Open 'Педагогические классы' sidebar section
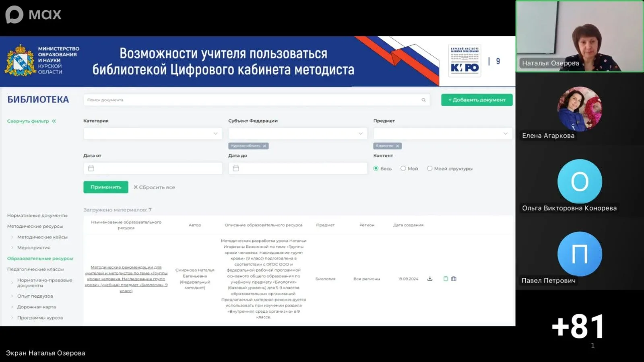The width and height of the screenshot is (644, 362). (x=35, y=269)
